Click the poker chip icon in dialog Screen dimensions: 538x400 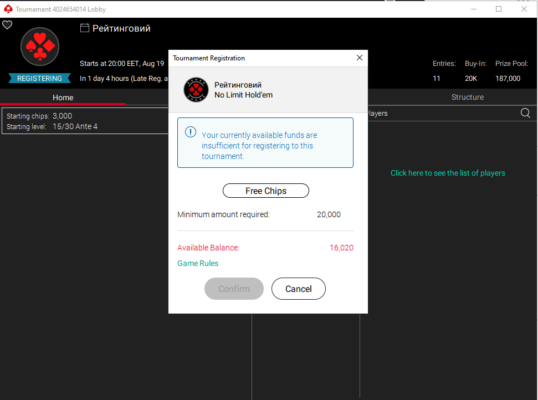pyautogui.click(x=196, y=90)
